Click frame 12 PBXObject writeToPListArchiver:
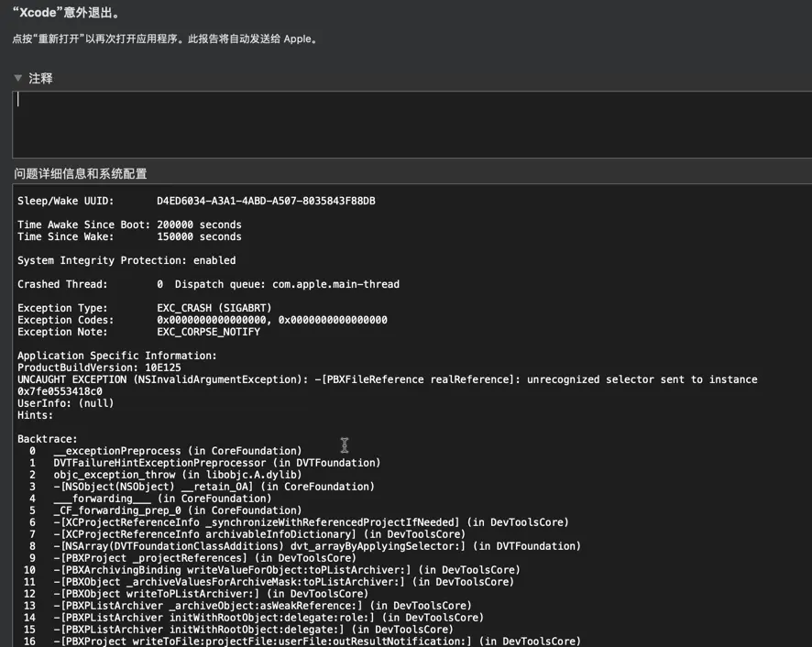 pyautogui.click(x=196, y=594)
